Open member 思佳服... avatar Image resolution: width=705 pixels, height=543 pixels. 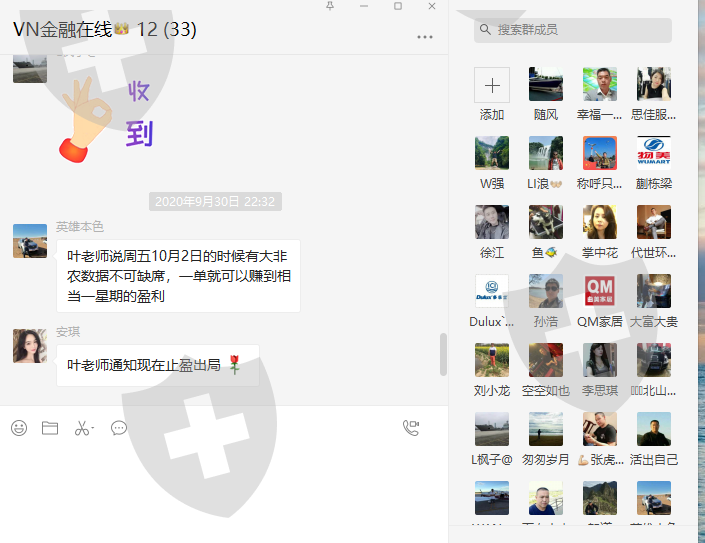click(x=654, y=84)
